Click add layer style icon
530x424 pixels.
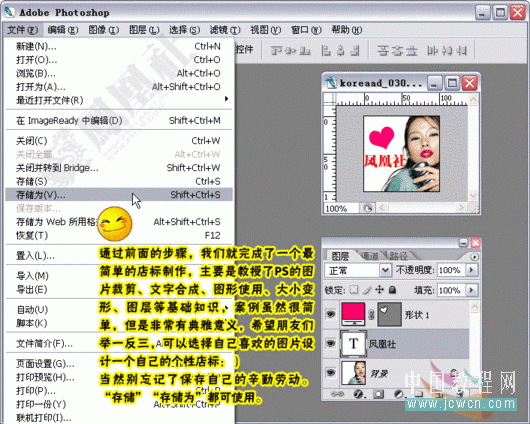click(x=358, y=394)
